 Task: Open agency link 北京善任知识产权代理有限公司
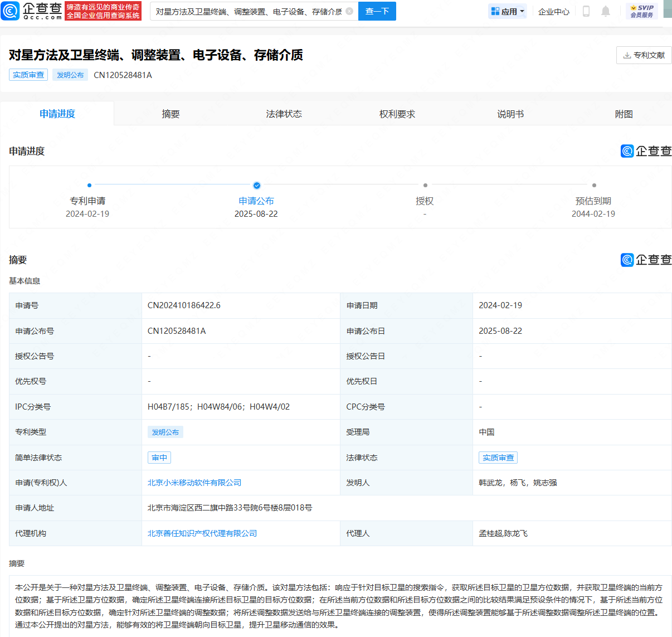point(202,533)
